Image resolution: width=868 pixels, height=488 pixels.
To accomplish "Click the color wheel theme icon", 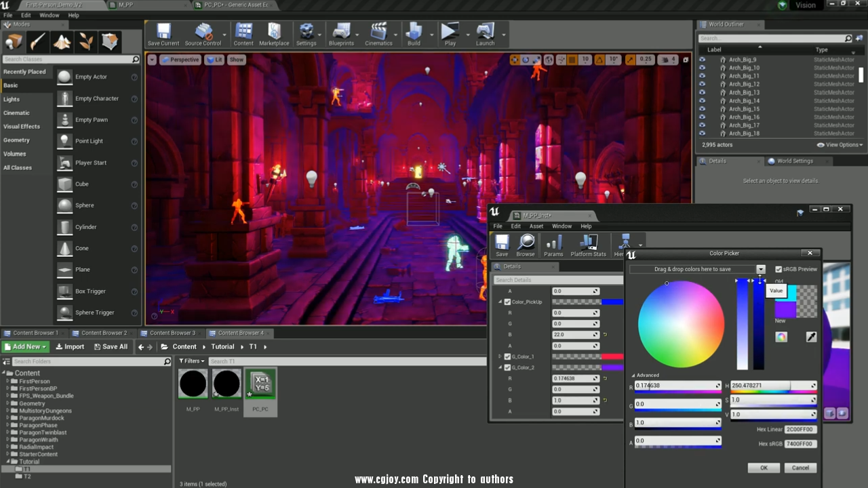I will 781,337.
